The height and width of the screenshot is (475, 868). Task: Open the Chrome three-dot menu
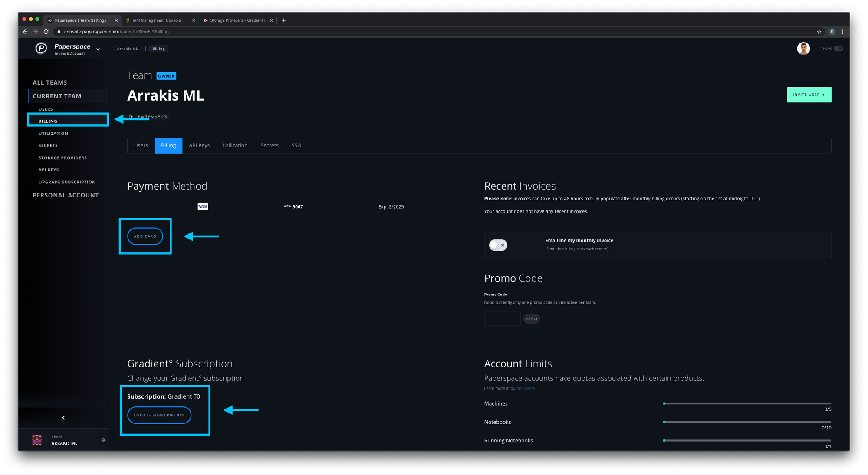pyautogui.click(x=842, y=32)
